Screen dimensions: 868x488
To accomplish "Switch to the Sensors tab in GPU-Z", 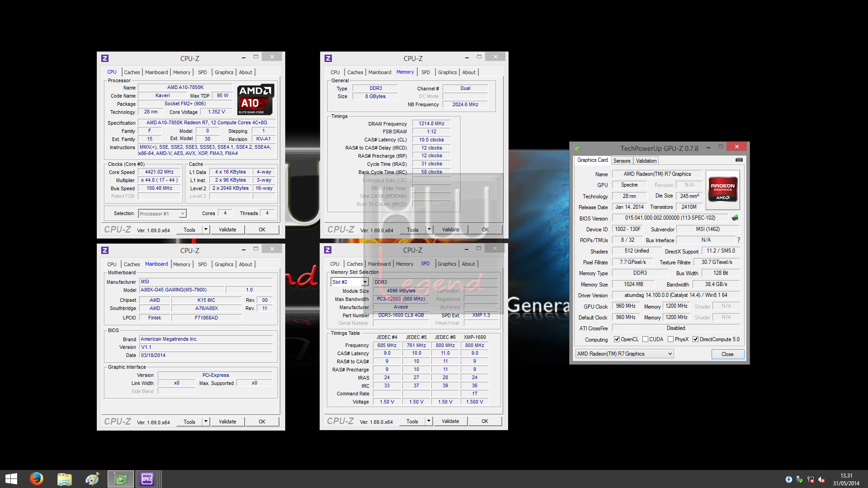I will (622, 161).
